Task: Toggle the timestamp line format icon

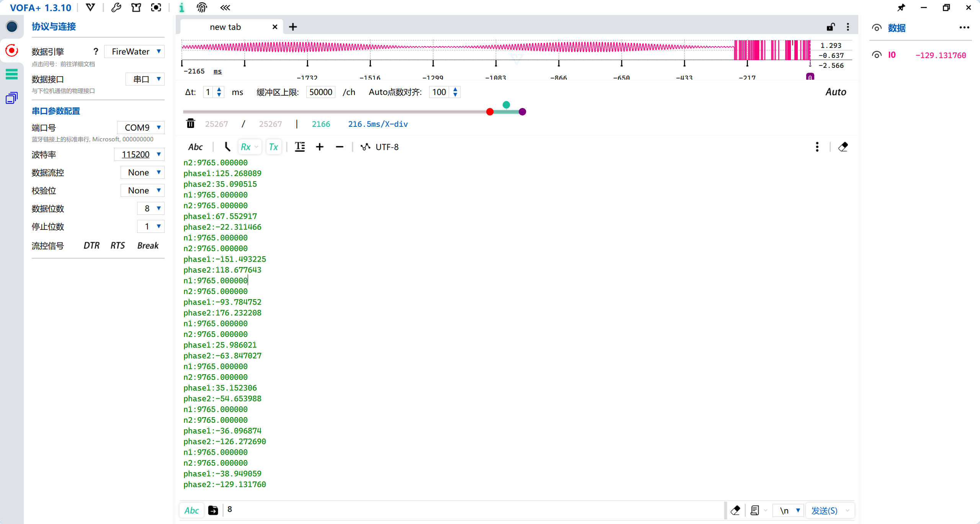Action: coord(300,147)
